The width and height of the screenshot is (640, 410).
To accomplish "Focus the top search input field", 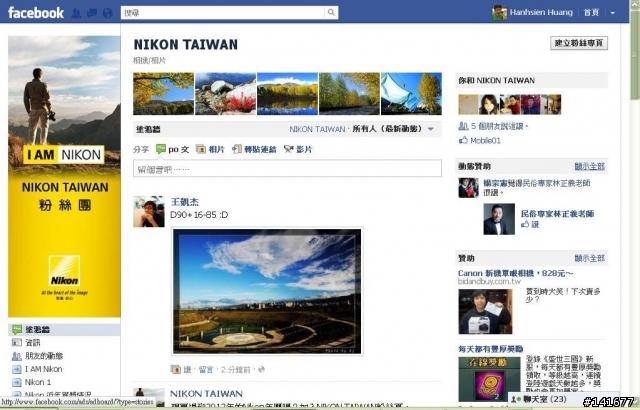I will (x=223, y=13).
